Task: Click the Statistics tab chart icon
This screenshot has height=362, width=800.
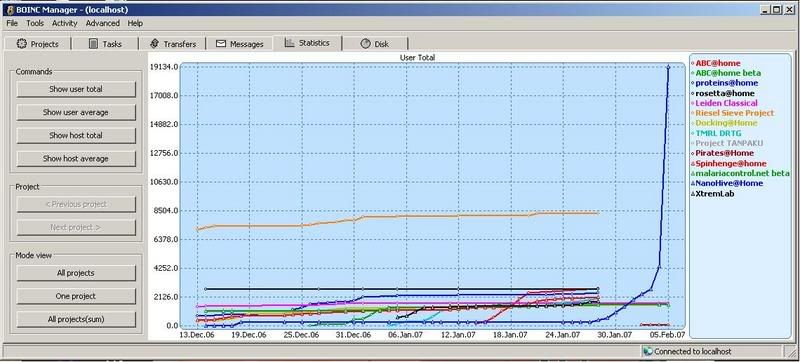Action: [289, 43]
